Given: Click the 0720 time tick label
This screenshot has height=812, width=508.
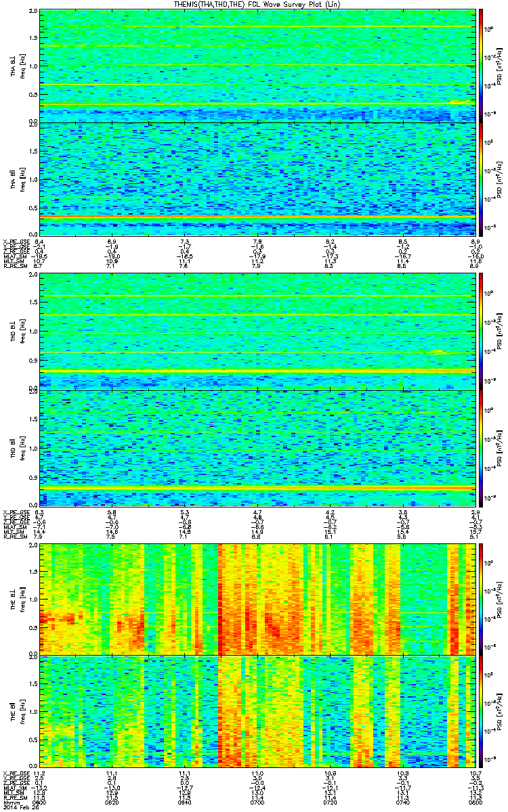Looking at the screenshot, I should [x=331, y=803].
